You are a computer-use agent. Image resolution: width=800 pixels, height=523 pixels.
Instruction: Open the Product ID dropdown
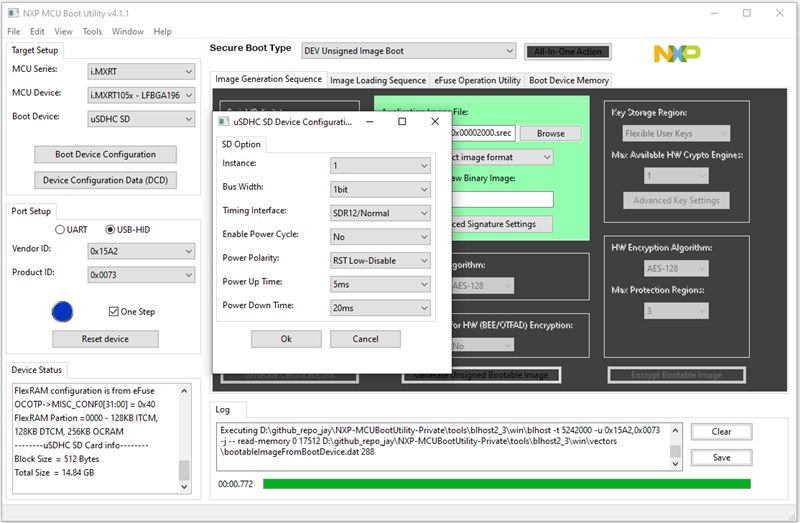[x=141, y=275]
